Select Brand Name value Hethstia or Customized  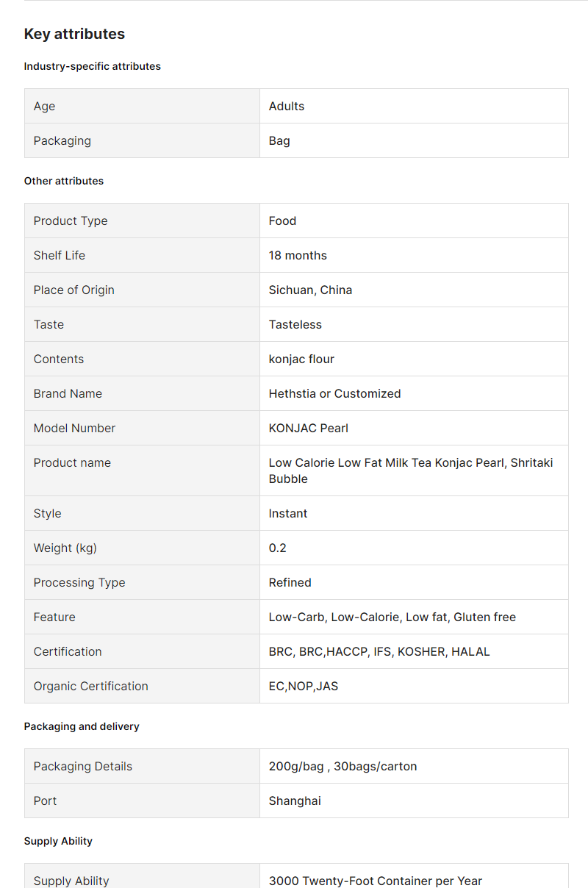pos(335,393)
